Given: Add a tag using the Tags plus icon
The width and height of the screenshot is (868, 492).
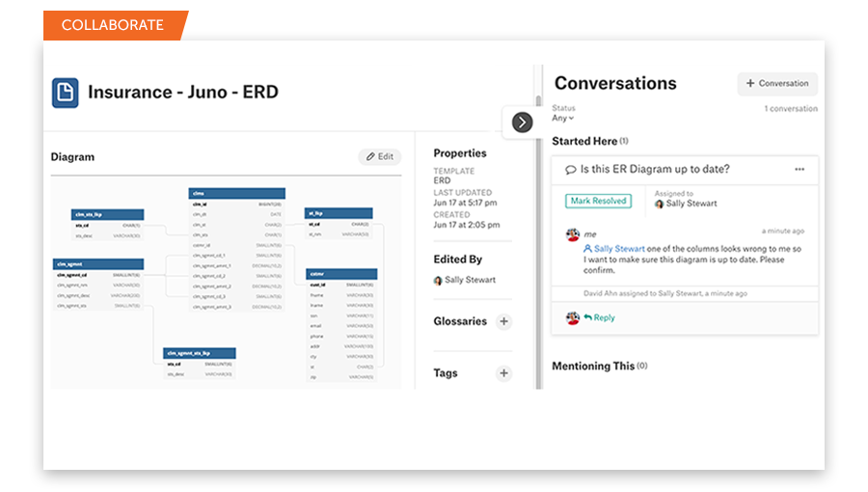Looking at the screenshot, I should point(503,373).
